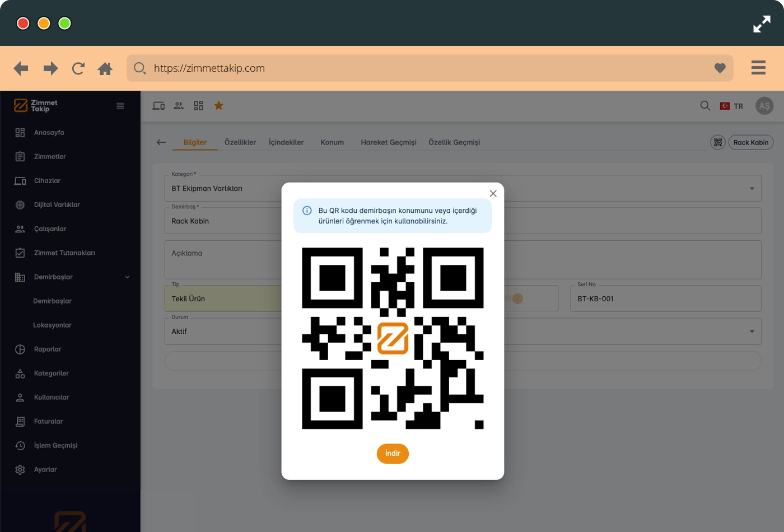Screen dimensions: 784x532
Task: Toggle fullscreen with expand arrows icon
Action: [x=762, y=24]
